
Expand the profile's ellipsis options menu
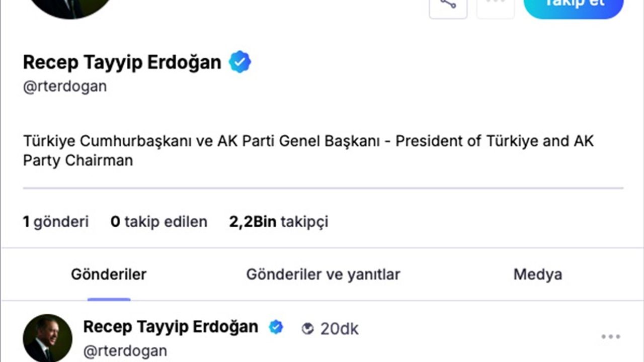[495, 5]
